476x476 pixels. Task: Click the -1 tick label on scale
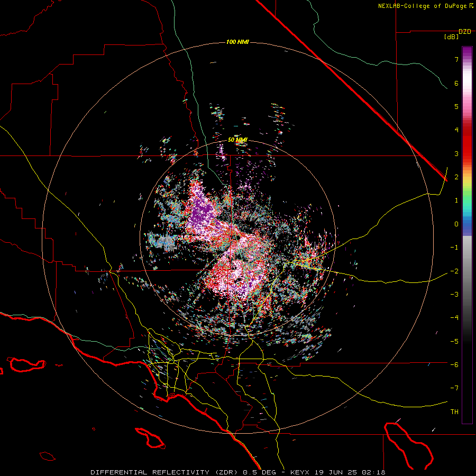point(454,248)
